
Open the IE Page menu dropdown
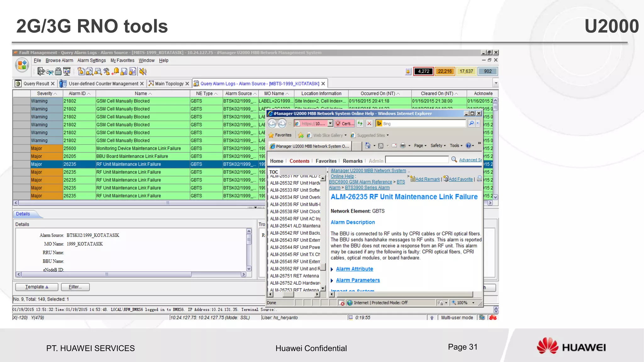tap(420, 146)
